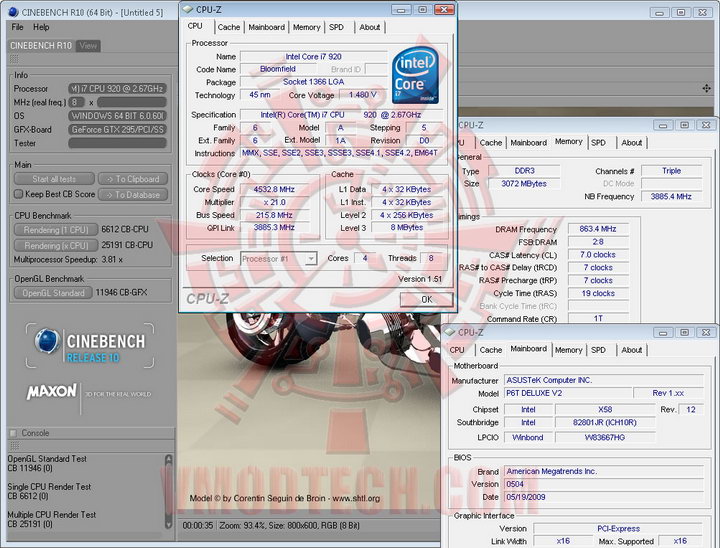Maximize the mainboard CPU-Z window
Screen dimensions: 720x548
coord(684,333)
